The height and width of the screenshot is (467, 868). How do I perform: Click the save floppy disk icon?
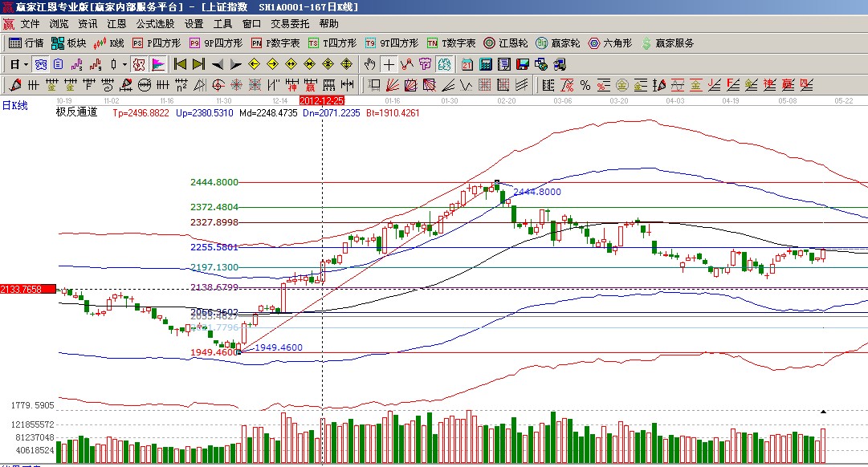522,64
